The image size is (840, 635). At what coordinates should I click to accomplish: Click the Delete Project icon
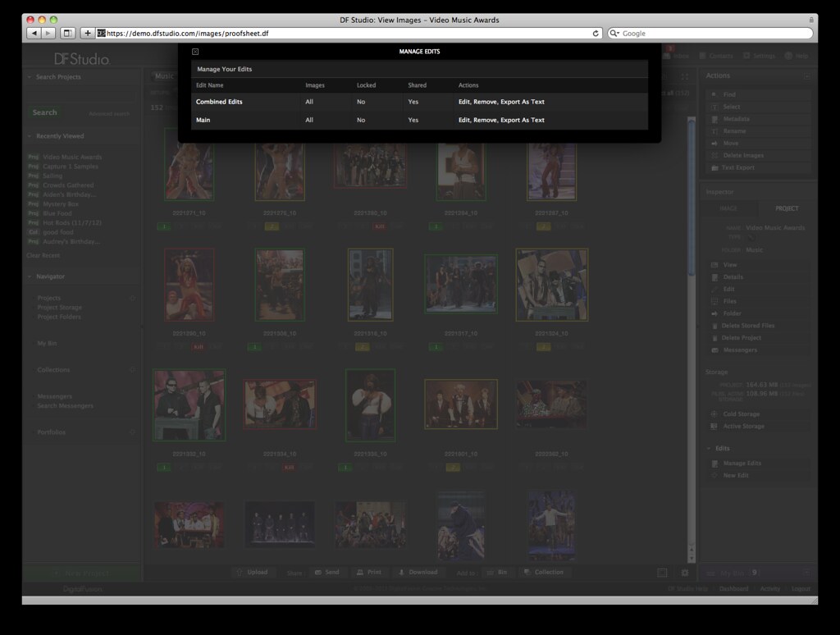point(714,338)
